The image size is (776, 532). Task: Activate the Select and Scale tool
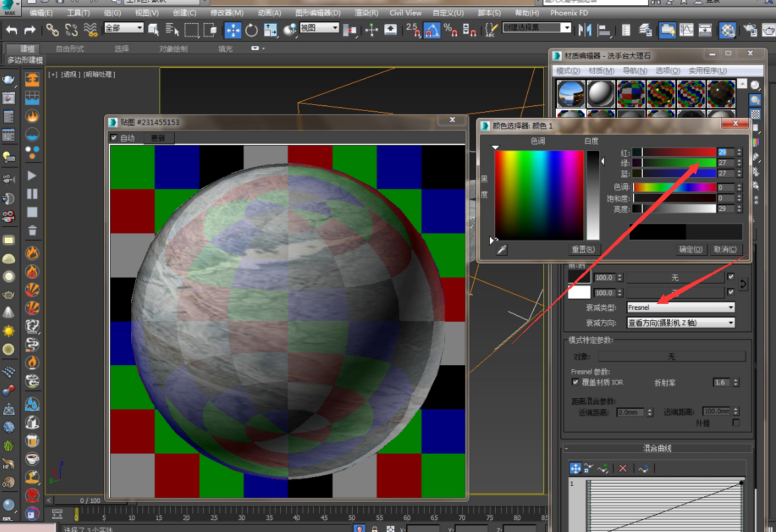(270, 30)
